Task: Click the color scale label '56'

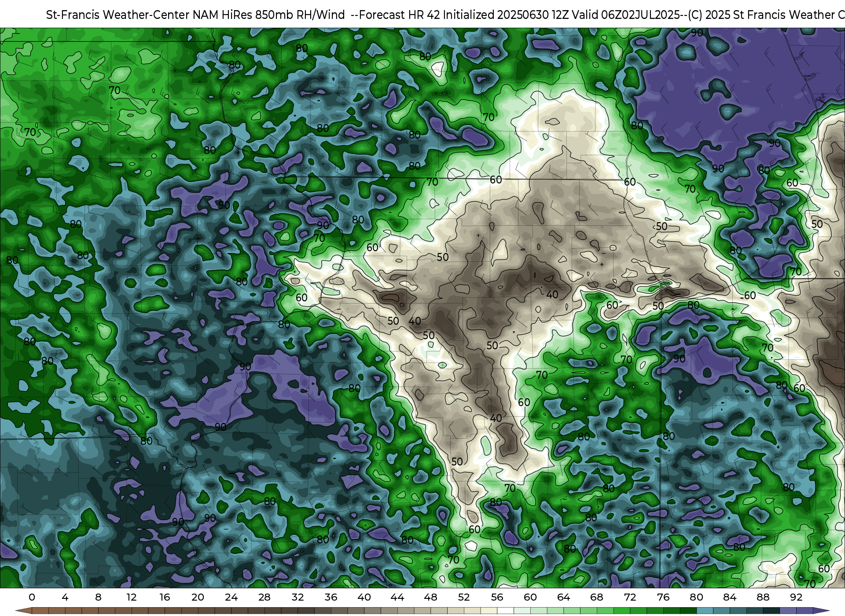Action: click(x=497, y=597)
